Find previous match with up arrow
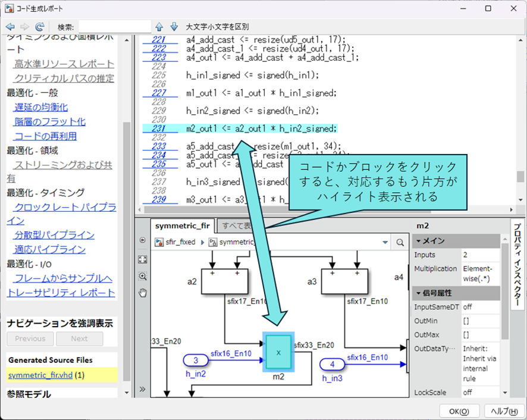This screenshot has width=527, height=420. 159,27
